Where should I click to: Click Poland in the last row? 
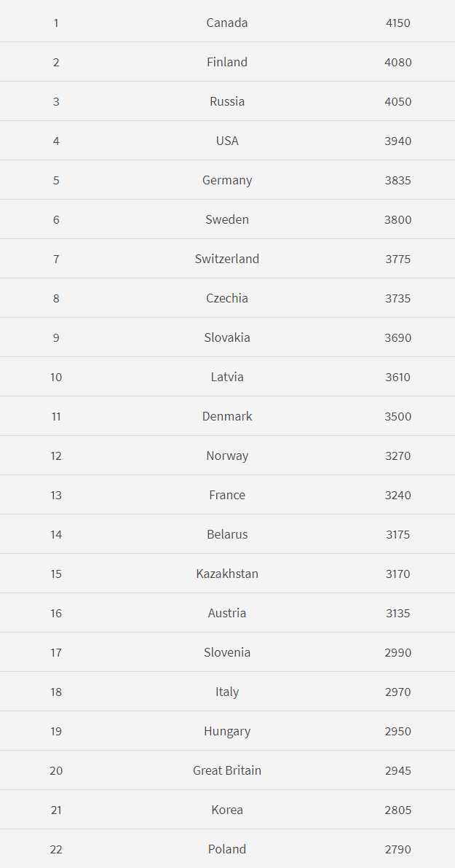pyautogui.click(x=226, y=848)
